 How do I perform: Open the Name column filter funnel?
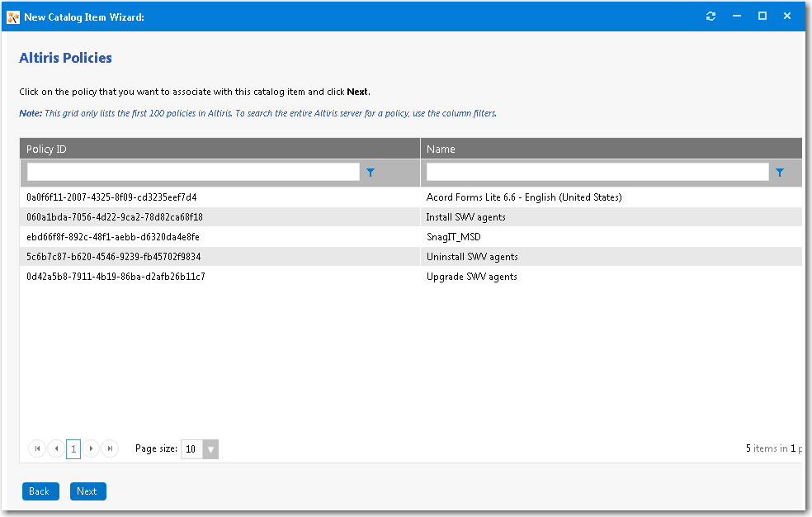tap(780, 172)
